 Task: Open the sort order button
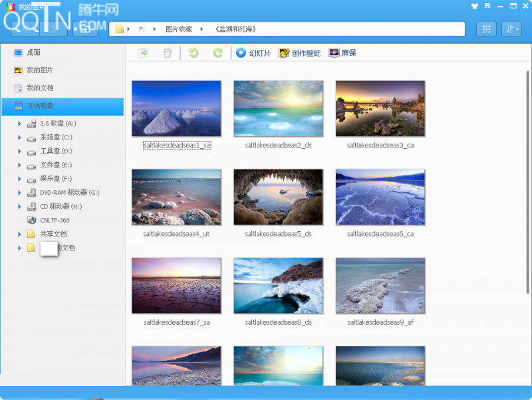coord(512,29)
